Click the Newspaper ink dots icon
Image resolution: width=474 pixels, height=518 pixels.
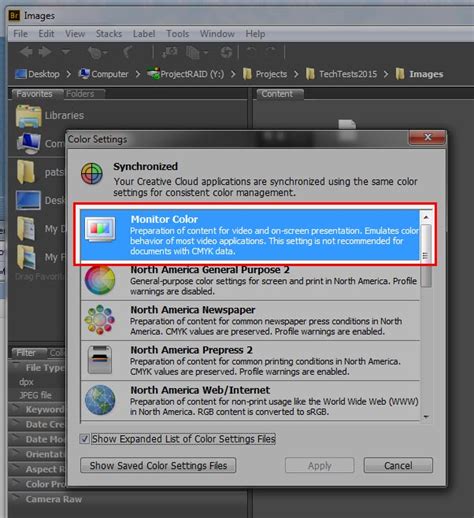100,320
